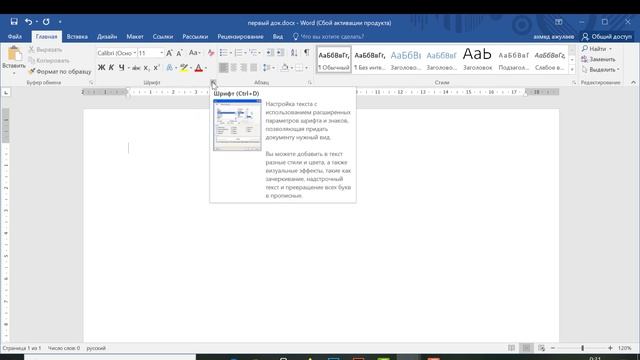This screenshot has height=360, width=640.
Task: Click the 'Что вы хотите сделать?' search box
Action: point(329,37)
